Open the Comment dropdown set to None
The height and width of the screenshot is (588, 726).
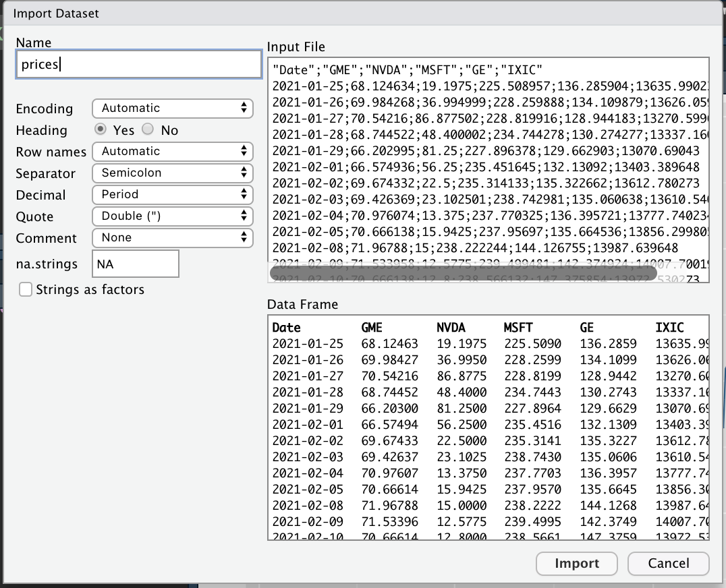coord(173,238)
